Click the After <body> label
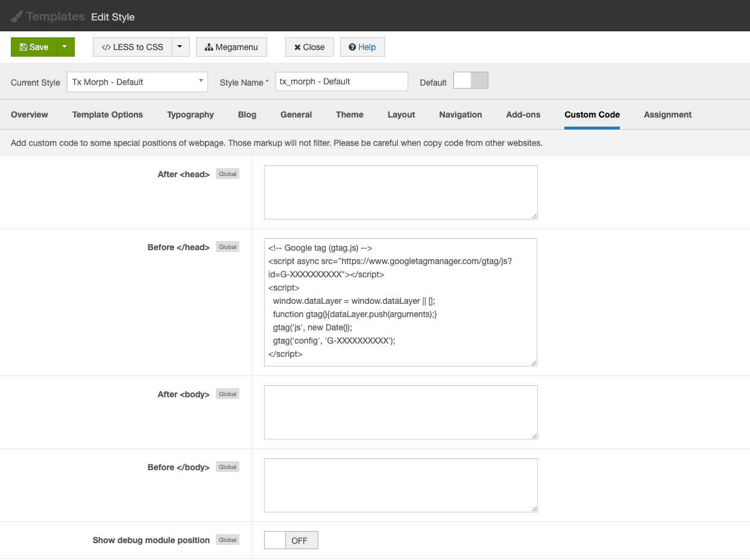Screen dimensions: 750x560 click(183, 394)
